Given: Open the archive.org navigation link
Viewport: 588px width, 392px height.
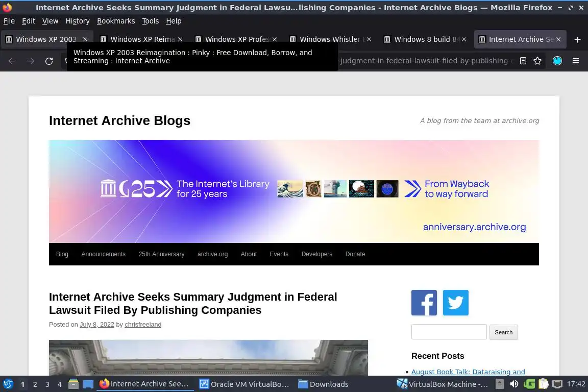Looking at the screenshot, I should tap(213, 254).
